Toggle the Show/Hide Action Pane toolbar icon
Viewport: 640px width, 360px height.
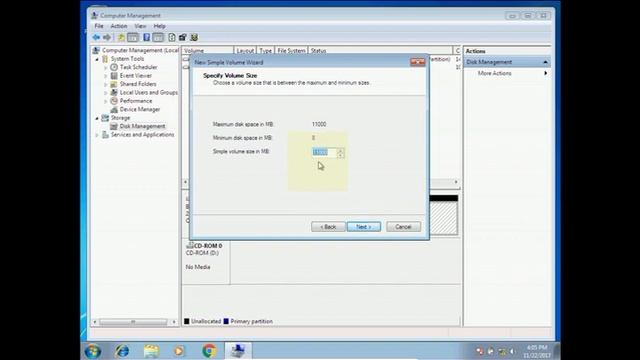pyautogui.click(x=158, y=38)
